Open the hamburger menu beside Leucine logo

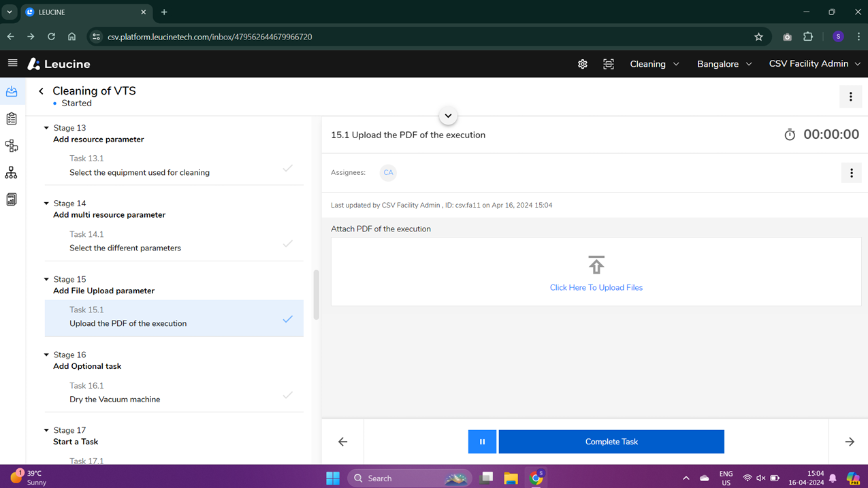click(12, 63)
